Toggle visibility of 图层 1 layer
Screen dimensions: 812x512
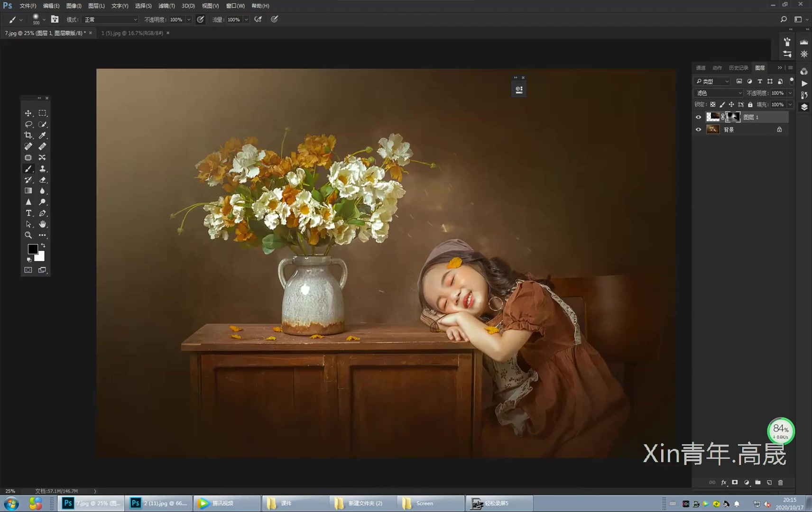pyautogui.click(x=698, y=117)
